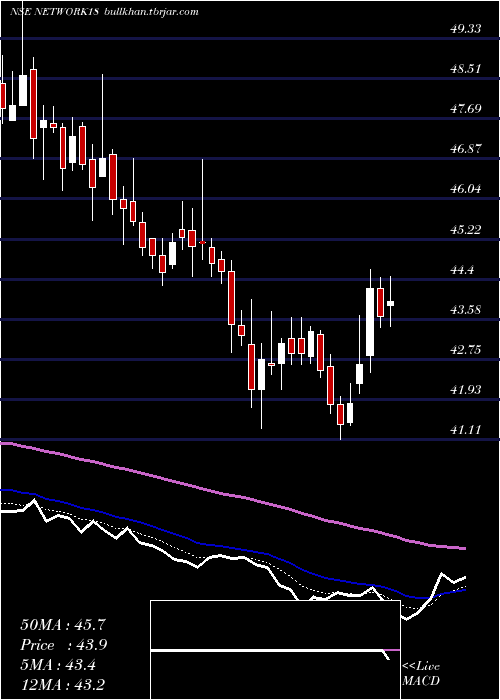
Task: Click the pink 50MA moving average line
Action: point(232,495)
